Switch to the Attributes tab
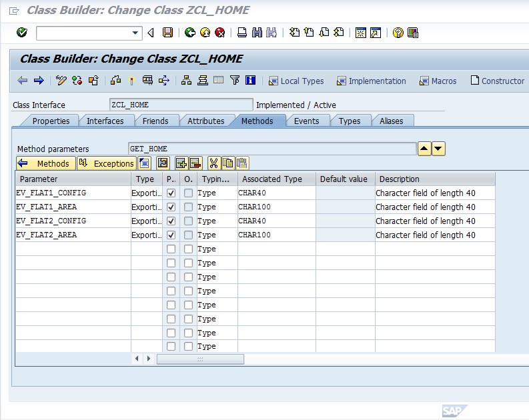Image resolution: width=529 pixels, height=420 pixels. coord(206,121)
